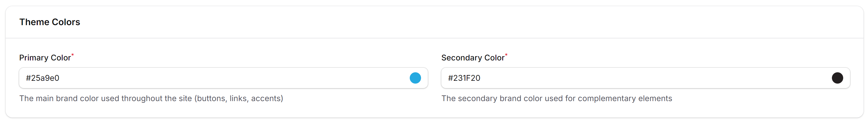
Task: Click the #25a9e0 hex value text
Action: point(43,78)
